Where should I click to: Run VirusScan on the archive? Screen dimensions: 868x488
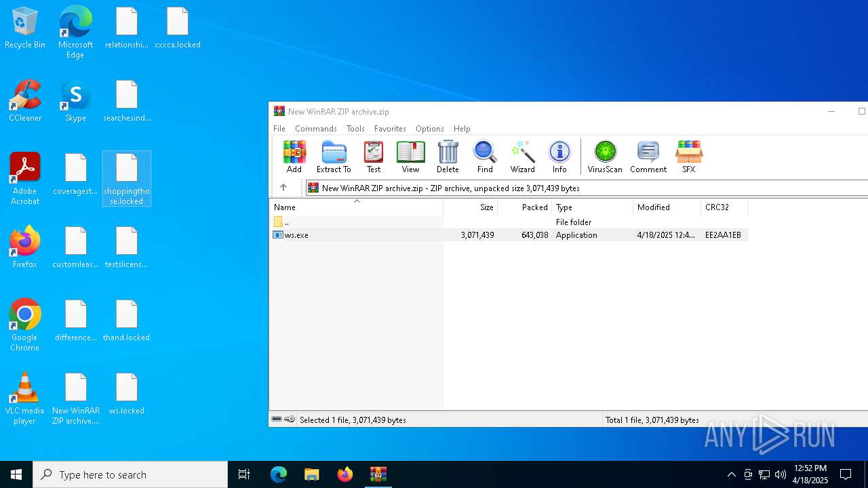[x=605, y=157]
